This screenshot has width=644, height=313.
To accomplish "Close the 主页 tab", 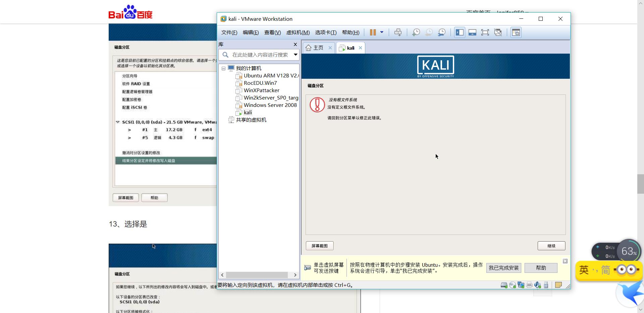I will point(330,48).
